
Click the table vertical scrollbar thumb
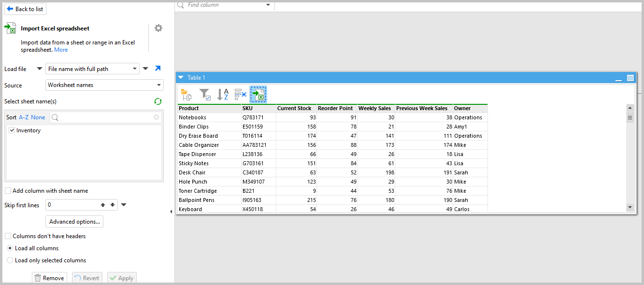[x=630, y=117]
